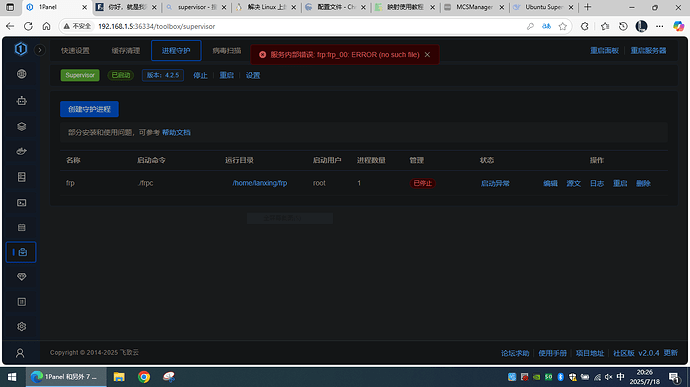Open the frp process 日志 link
The width and height of the screenshot is (690, 387).
597,183
